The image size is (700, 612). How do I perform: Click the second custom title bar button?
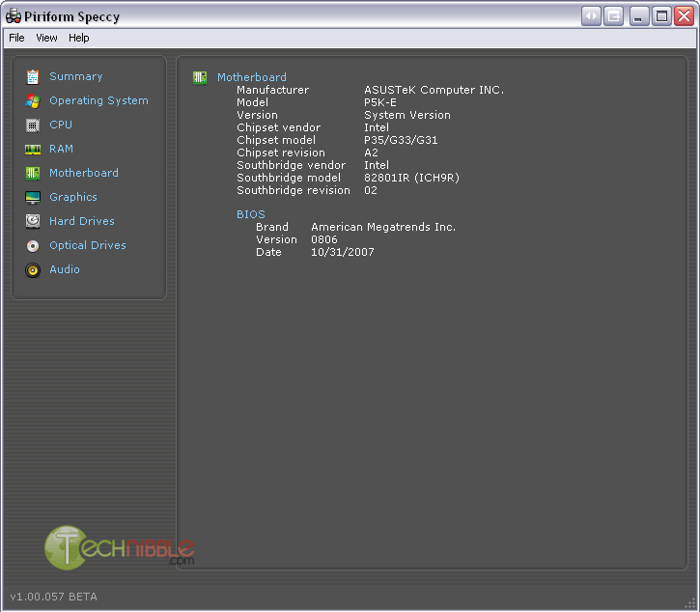coord(613,16)
